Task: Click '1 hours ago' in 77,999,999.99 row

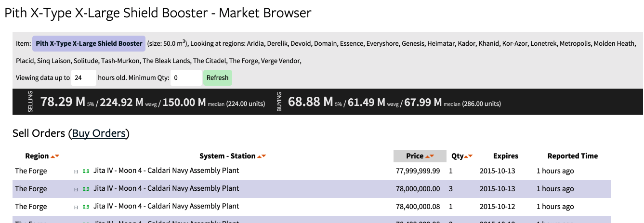Action: click(555, 171)
